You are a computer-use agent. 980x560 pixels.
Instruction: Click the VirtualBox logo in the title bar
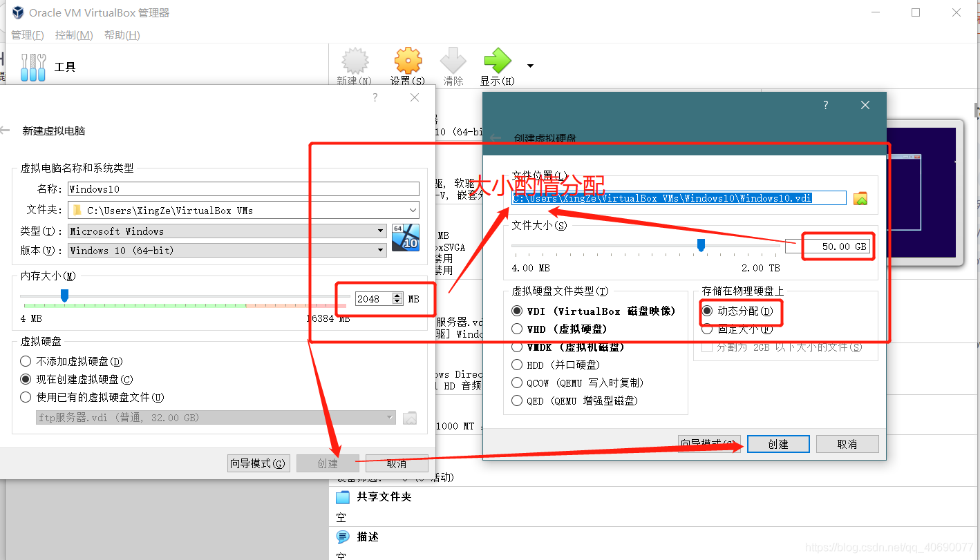[x=18, y=12]
